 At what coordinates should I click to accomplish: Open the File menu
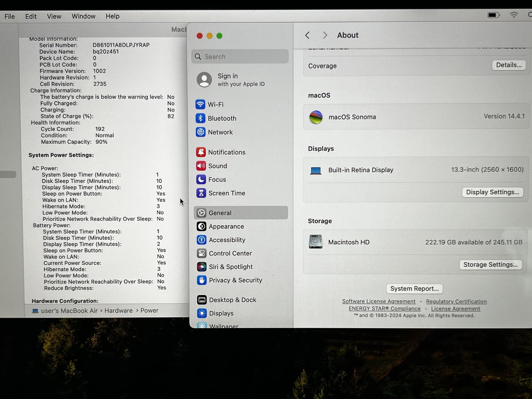(x=10, y=17)
